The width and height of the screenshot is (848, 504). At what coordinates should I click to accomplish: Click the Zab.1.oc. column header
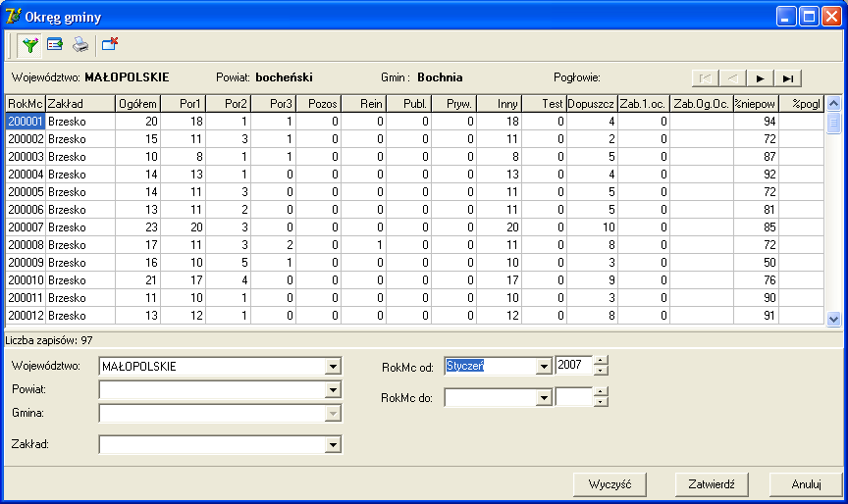tap(644, 104)
